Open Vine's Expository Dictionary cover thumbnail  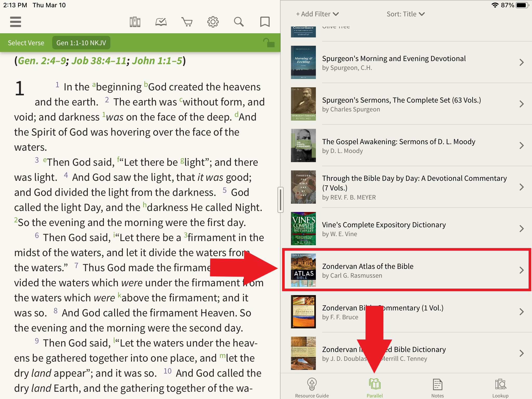(303, 229)
